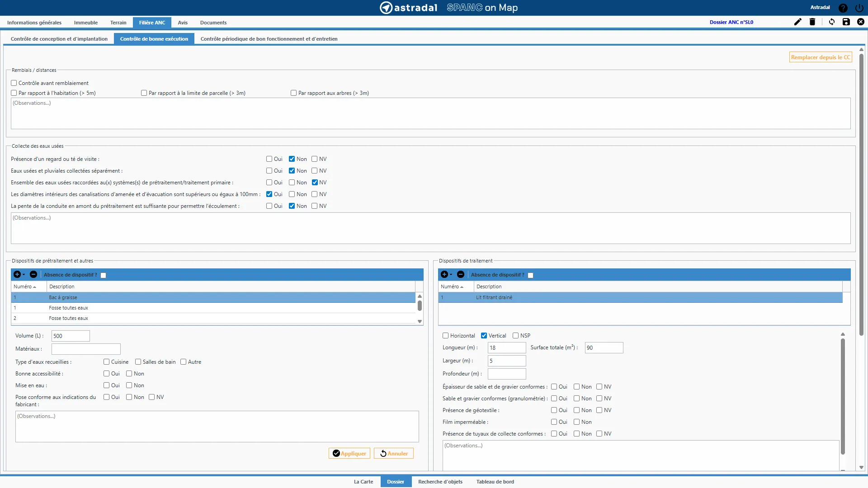Open 'Contrôle de conception et d'implantation' tab
The height and width of the screenshot is (488, 868).
[59, 39]
